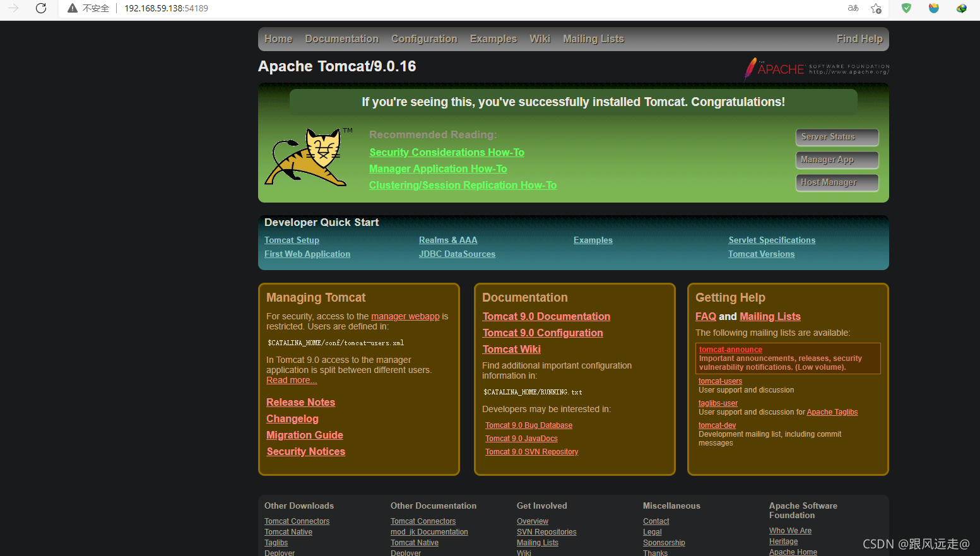Open Legal under Miscellaneous
The width and height of the screenshot is (980, 556).
(652, 532)
